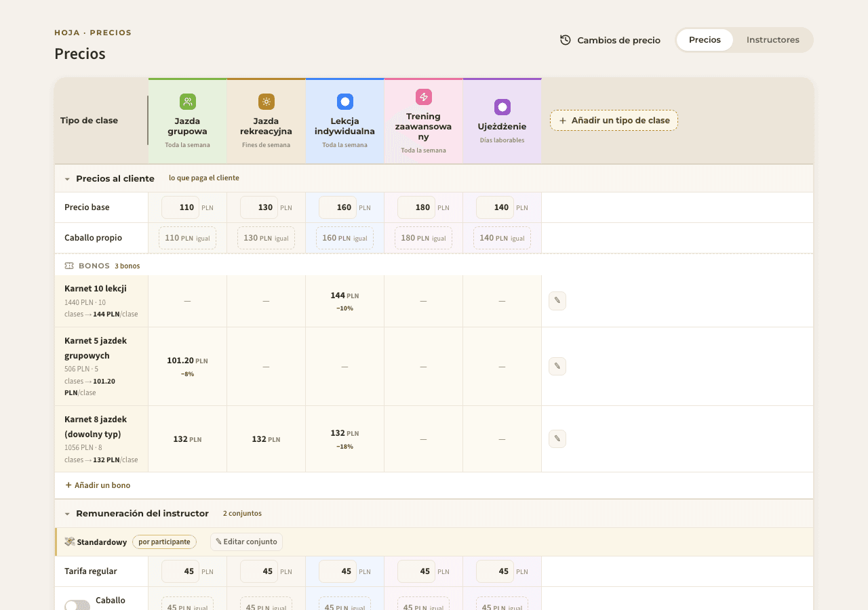This screenshot has height=610, width=868.
Task: Click Precio base field for Jazda grupowa (110)
Action: [x=180, y=207]
